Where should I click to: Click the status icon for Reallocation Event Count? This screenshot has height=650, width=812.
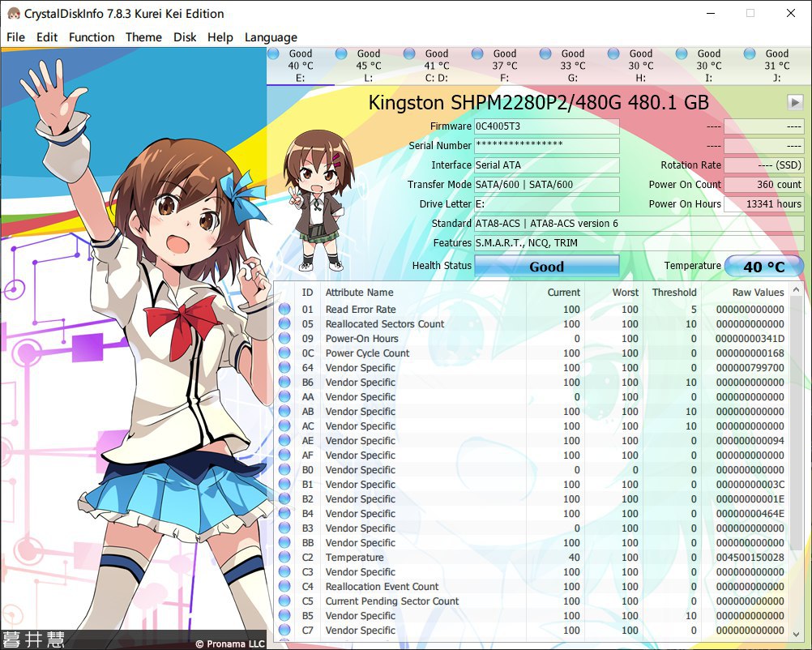tap(284, 586)
